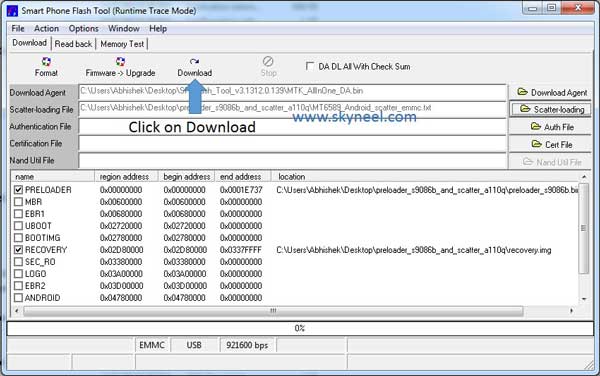Click the scroll-down arrow of partition list

click(584, 299)
